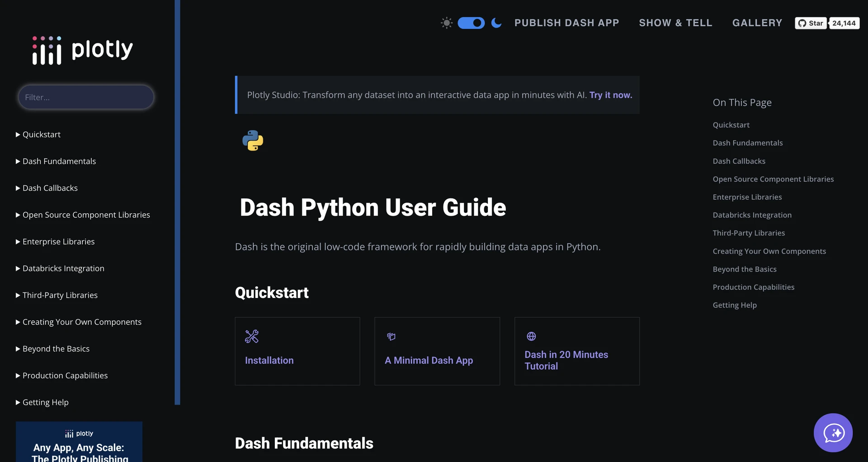Click the Plotly logo in the sidebar

pyautogui.click(x=82, y=50)
